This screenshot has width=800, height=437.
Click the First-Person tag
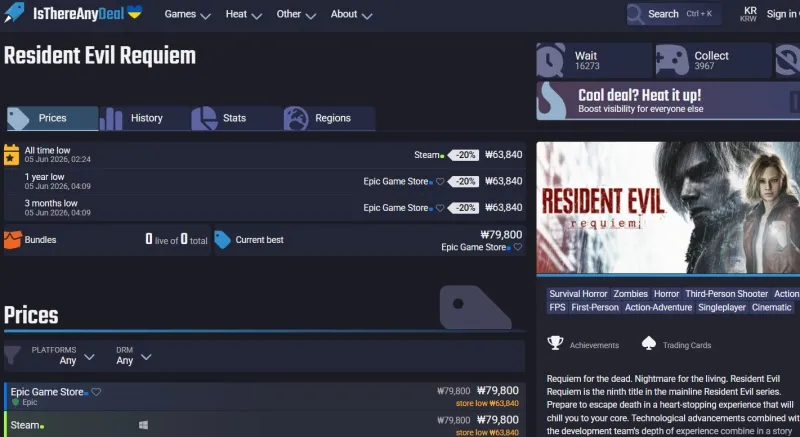pos(595,307)
